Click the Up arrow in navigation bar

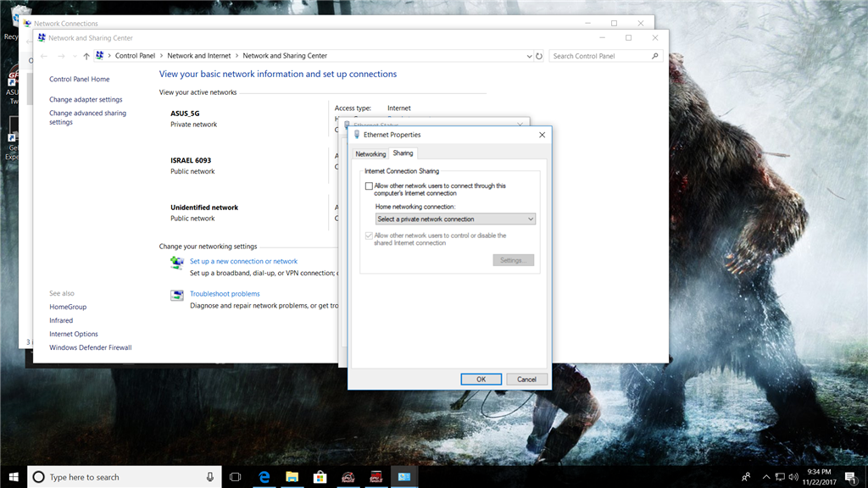(86, 56)
